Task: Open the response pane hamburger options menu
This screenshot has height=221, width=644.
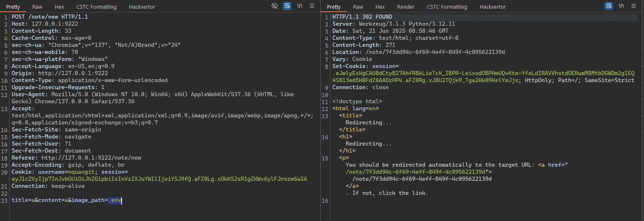Action: 634,6
